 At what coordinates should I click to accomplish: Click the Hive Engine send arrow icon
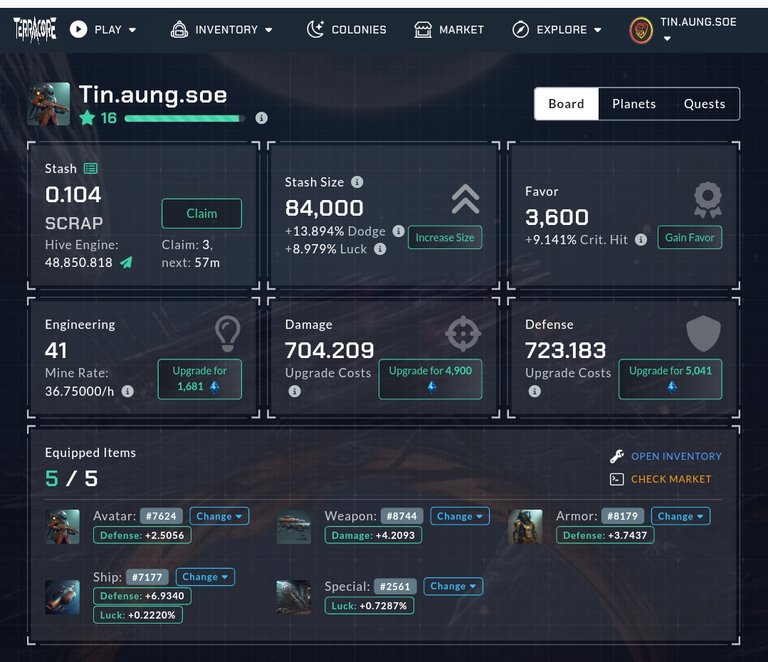pyautogui.click(x=126, y=262)
